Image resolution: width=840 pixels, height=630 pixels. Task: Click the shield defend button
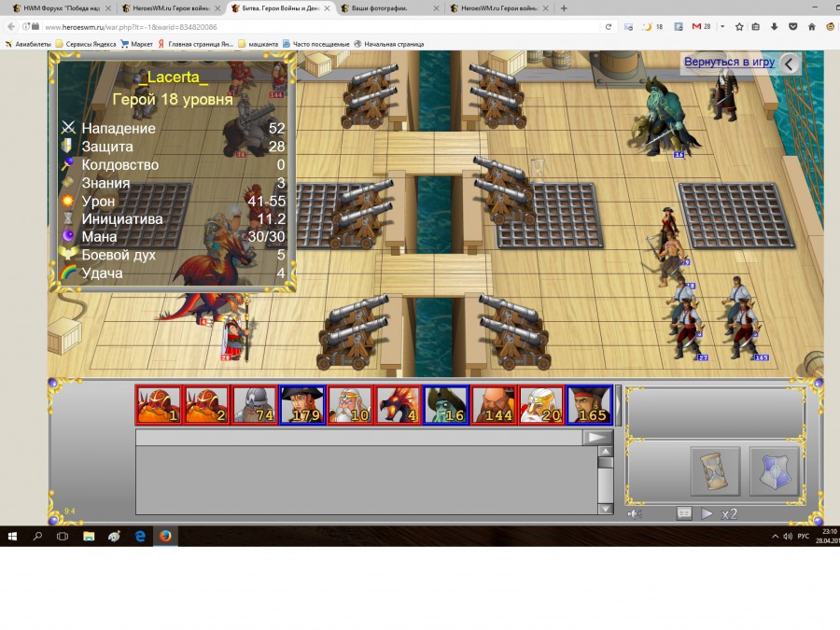774,471
